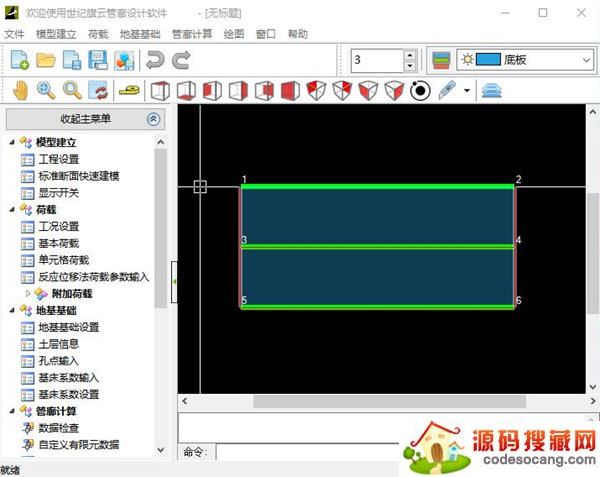Select the third isometric view cube
This screenshot has width=600, height=477.
(x=368, y=91)
